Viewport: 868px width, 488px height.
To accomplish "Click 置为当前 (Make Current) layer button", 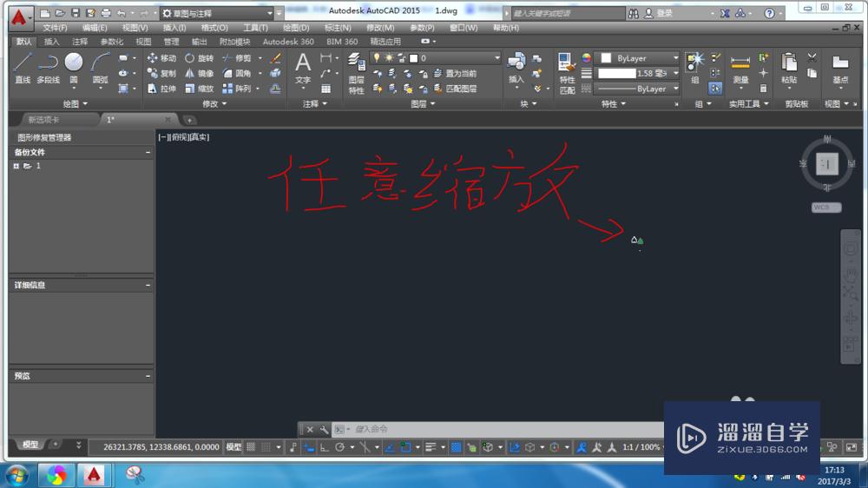I will [455, 73].
